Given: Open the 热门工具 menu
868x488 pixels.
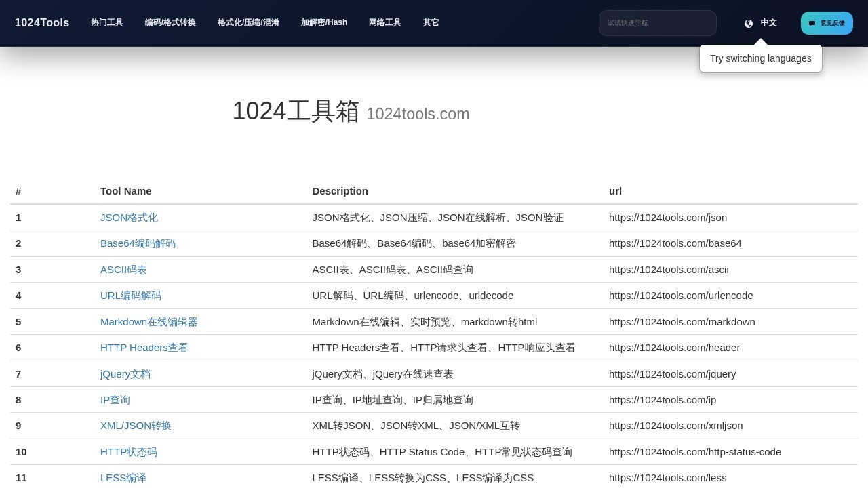Looking at the screenshot, I should tap(106, 22).
